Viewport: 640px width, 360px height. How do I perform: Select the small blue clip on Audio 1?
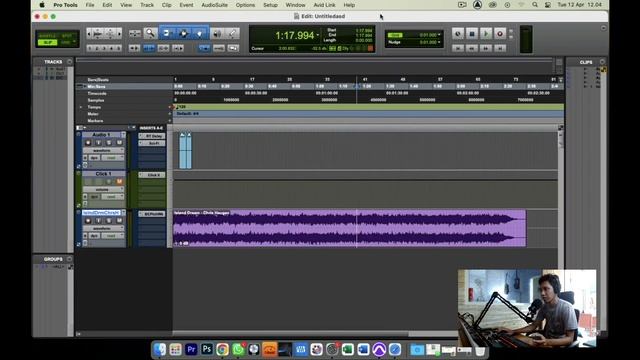[x=185, y=151]
